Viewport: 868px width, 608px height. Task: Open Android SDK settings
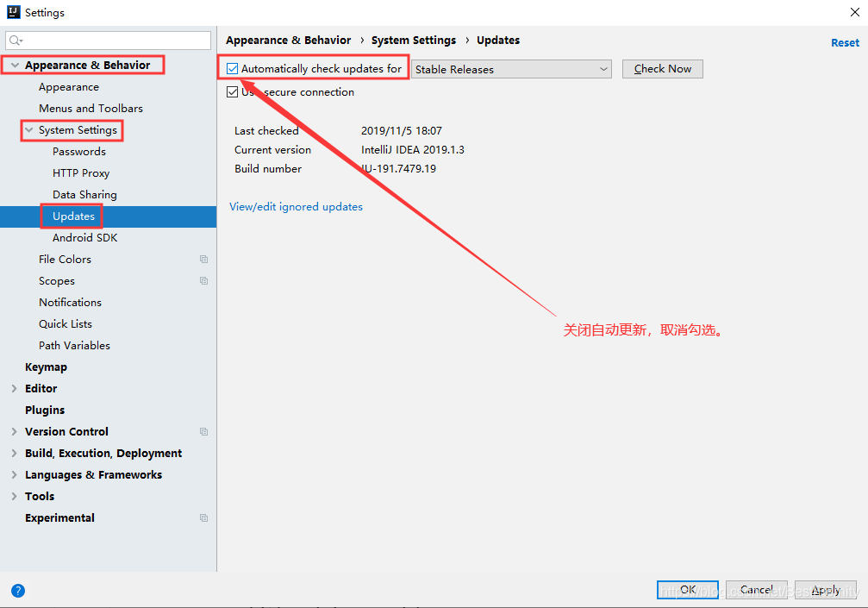click(84, 237)
